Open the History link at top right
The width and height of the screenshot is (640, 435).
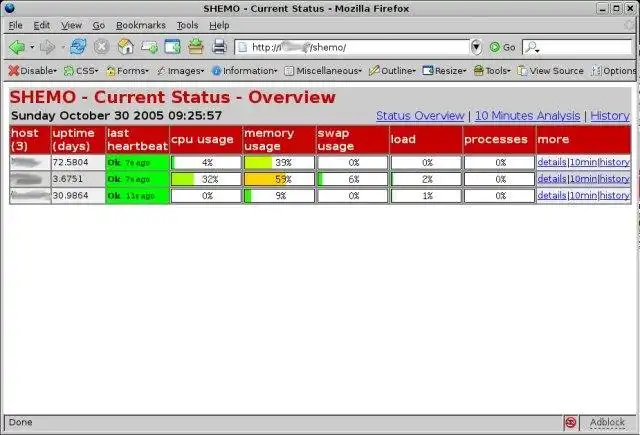(x=610, y=116)
